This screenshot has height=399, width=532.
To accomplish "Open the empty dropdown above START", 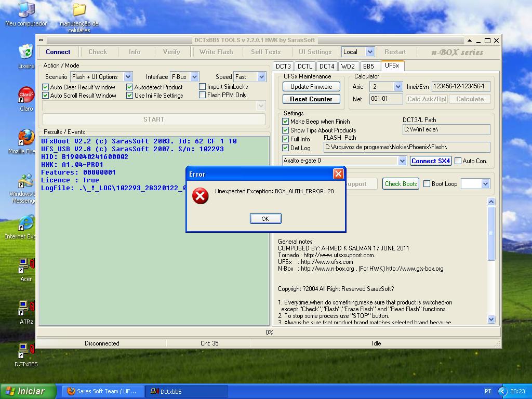I will [261, 106].
